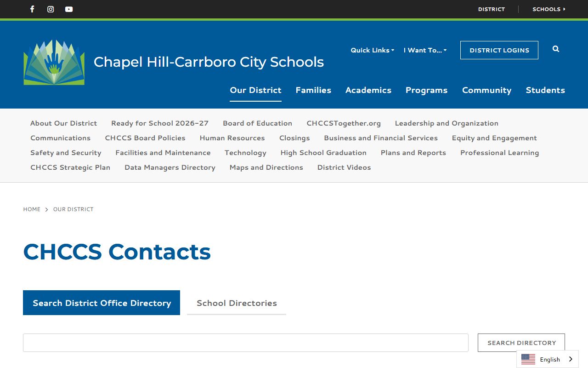Open Leadership and Organization link
Viewport: 588px width, 368px height.
[x=447, y=123]
